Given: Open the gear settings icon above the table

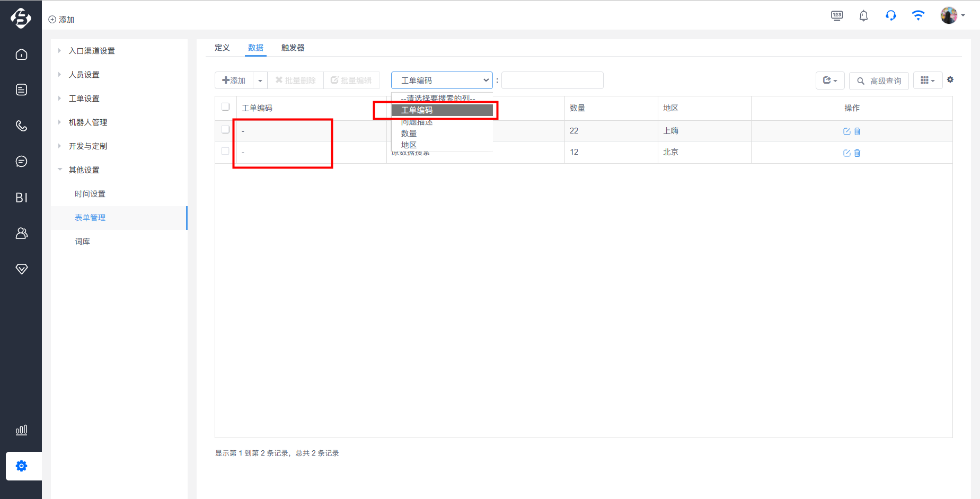Looking at the screenshot, I should pyautogui.click(x=950, y=79).
